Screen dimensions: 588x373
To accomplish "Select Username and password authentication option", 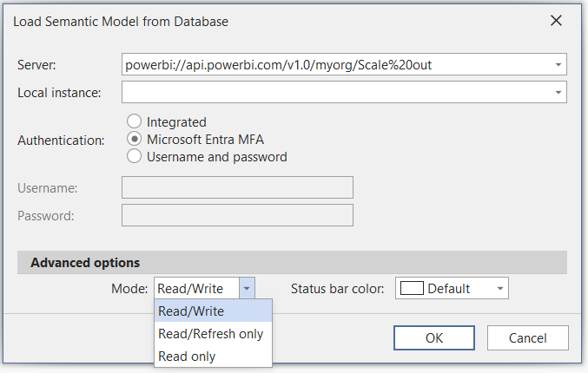I will 134,157.
